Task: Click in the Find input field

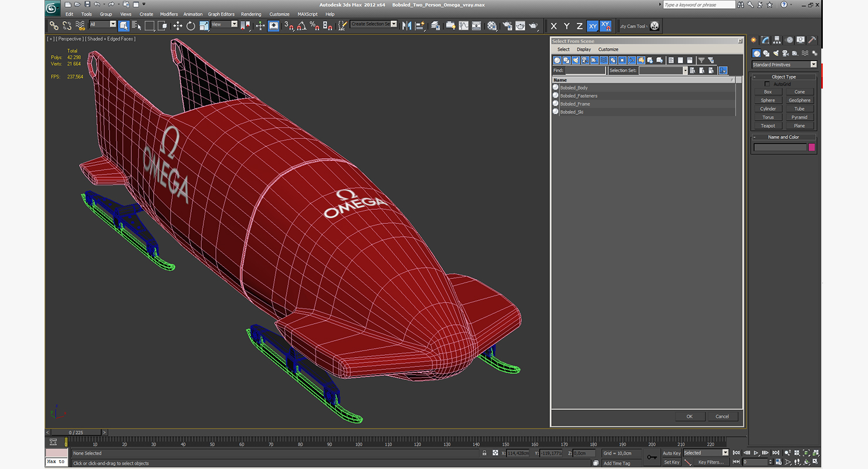Action: tap(585, 70)
